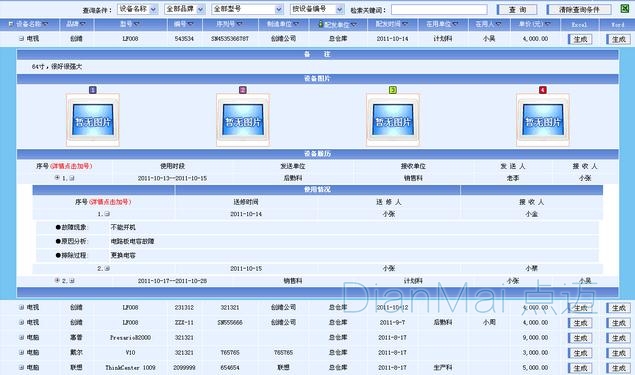The height and width of the screenshot is (375, 635).
Task: Click the third 暂无图片 device thumbnail
Action: coord(392,120)
